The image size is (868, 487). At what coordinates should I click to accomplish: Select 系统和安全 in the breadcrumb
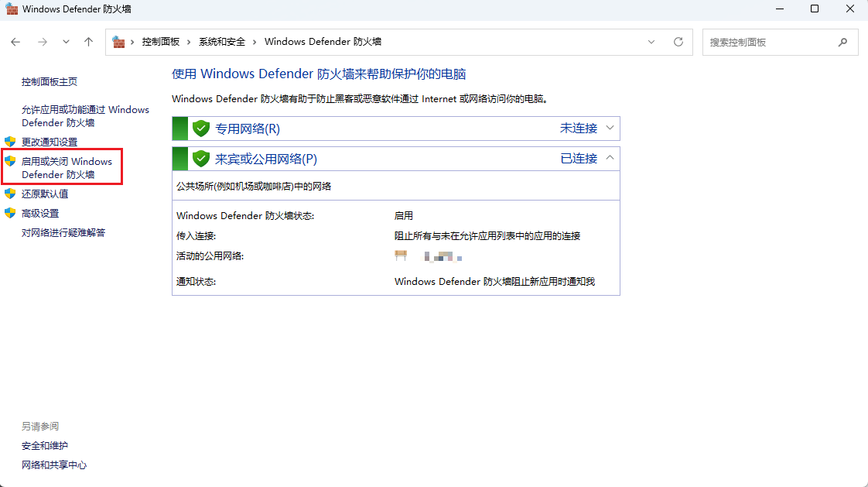tap(223, 42)
